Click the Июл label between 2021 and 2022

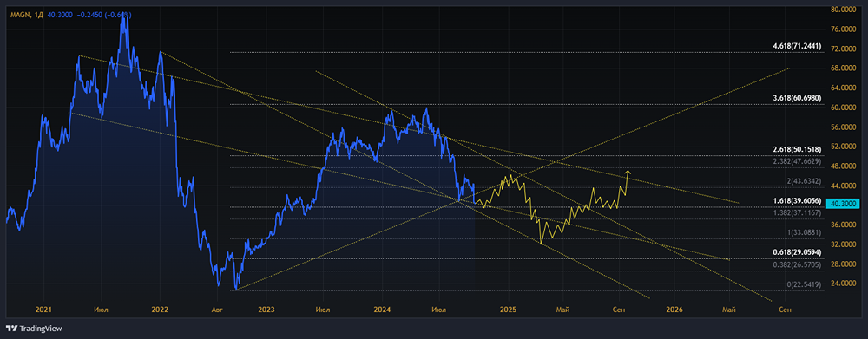pyautogui.click(x=101, y=310)
